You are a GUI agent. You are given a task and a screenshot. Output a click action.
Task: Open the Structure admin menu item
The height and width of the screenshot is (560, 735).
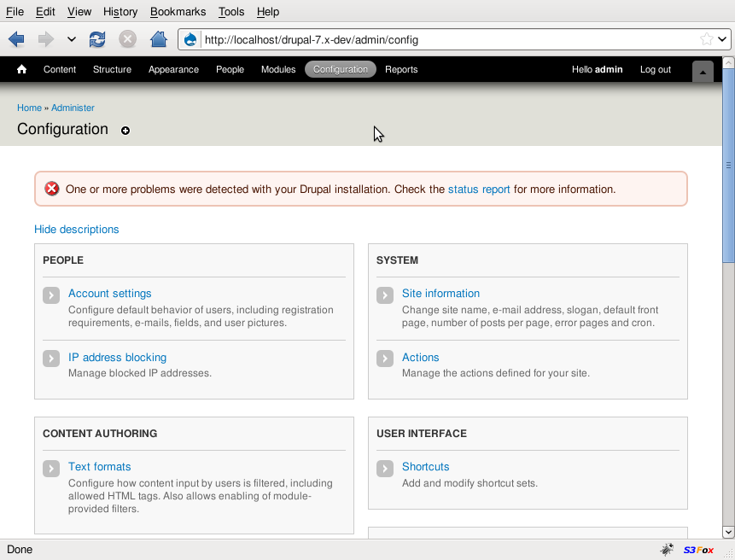pyautogui.click(x=112, y=70)
